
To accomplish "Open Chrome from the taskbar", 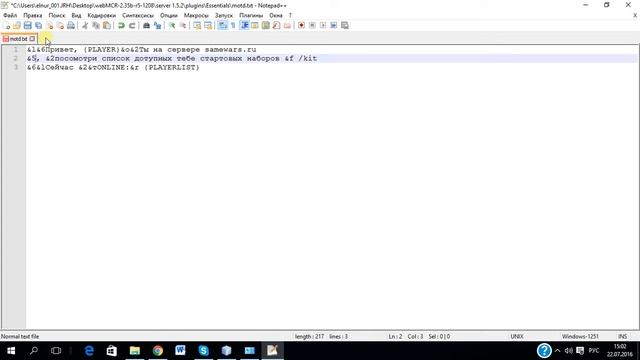I will [x=158, y=350].
